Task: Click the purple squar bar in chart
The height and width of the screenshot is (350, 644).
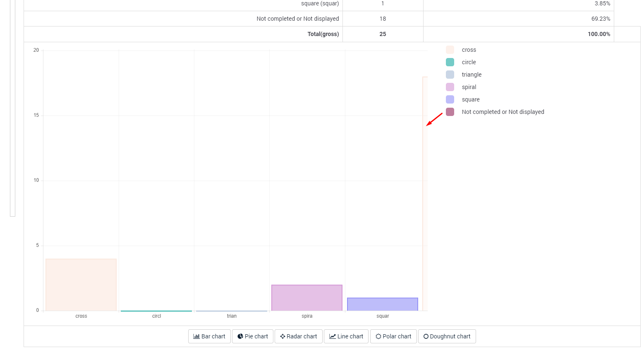Action: pyautogui.click(x=383, y=304)
